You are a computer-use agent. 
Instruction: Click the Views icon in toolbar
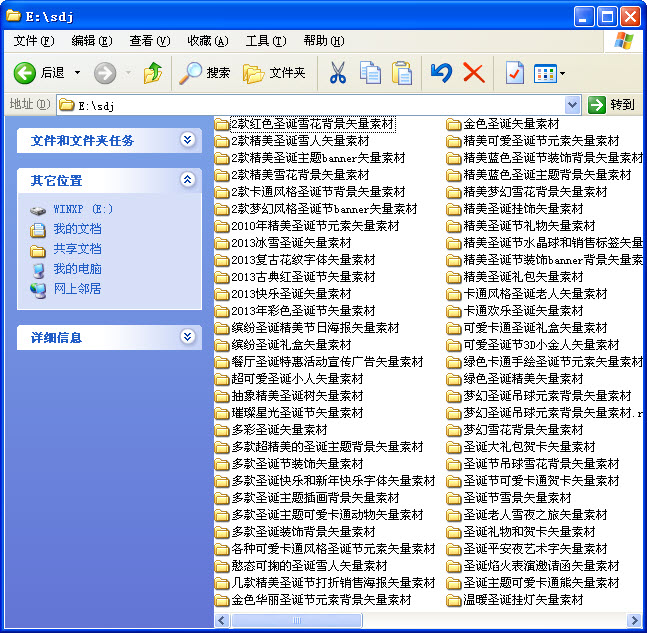tap(545, 73)
